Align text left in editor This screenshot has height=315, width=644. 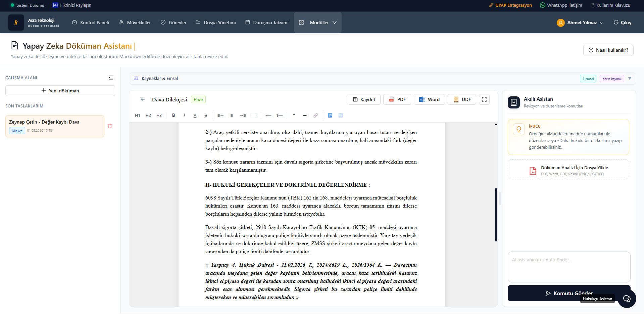[220, 116]
